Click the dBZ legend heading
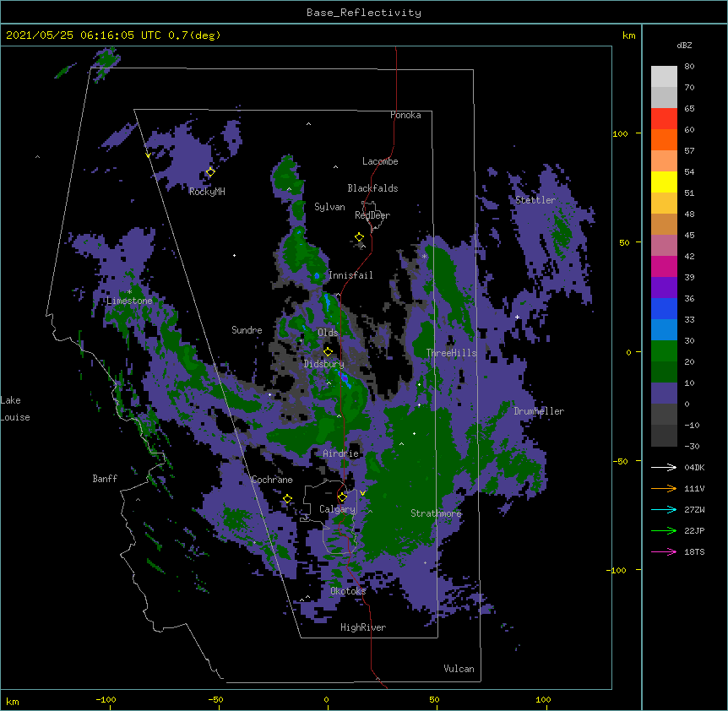The width and height of the screenshot is (728, 711). click(x=684, y=45)
